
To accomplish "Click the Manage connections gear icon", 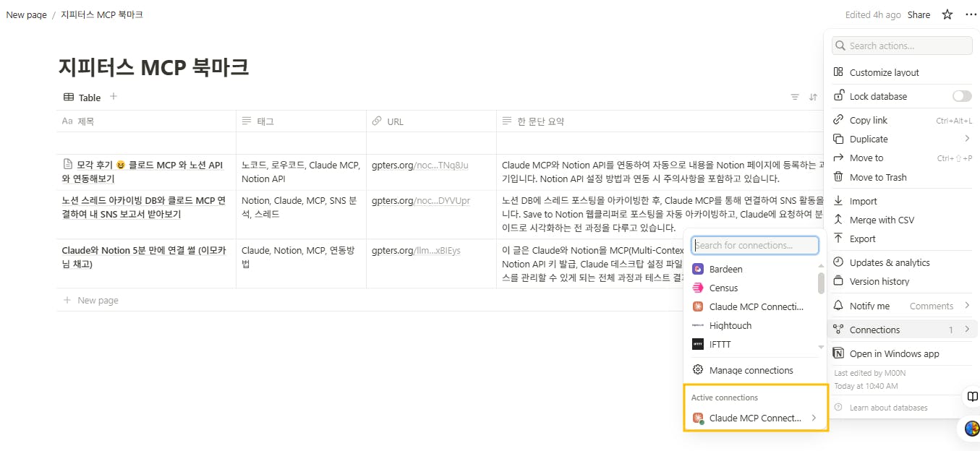I will (x=698, y=370).
